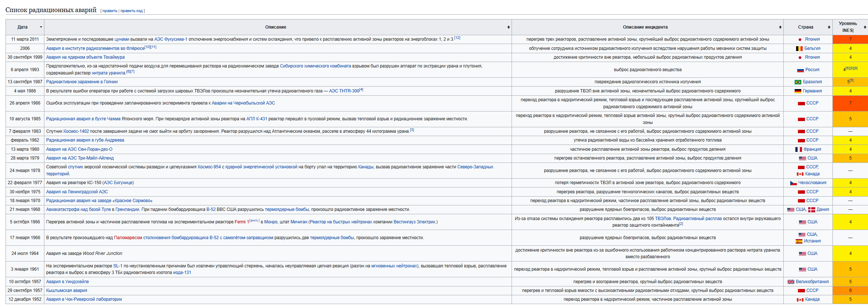Open Авария в институте радиоэлементов во Флёрюсе
Image resolution: width=868 pixels, height=307 pixels.
pyautogui.click(x=95, y=48)
